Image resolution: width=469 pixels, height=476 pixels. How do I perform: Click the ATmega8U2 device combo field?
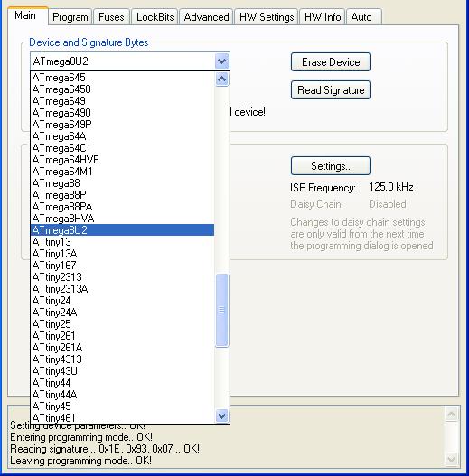pos(130,61)
